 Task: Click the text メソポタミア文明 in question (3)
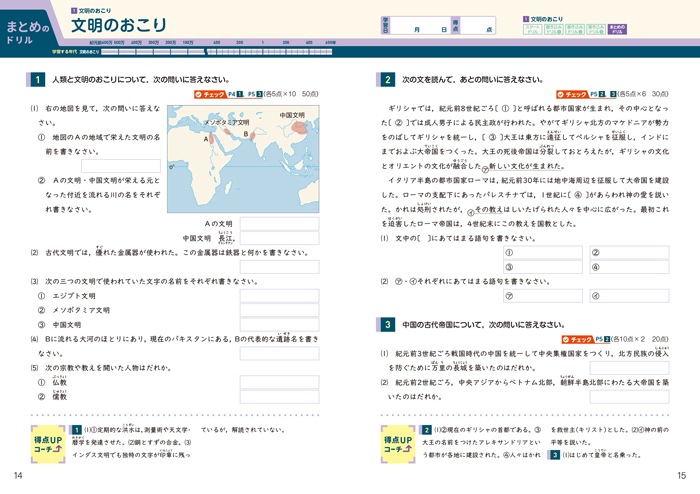tap(81, 310)
